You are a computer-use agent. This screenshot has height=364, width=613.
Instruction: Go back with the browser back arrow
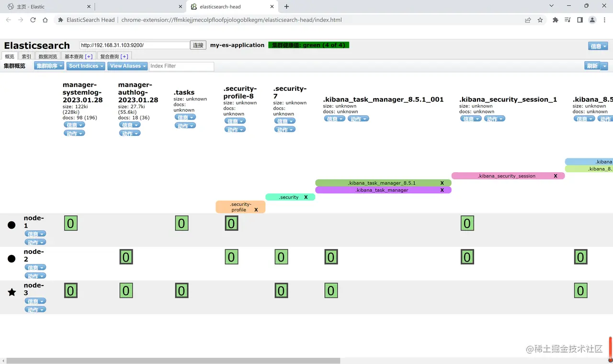[x=8, y=20]
